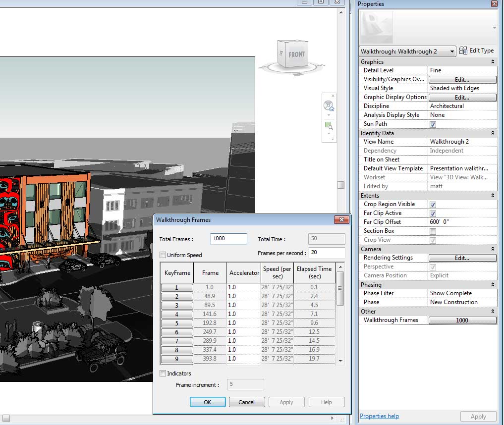Close the Properties palette

494,4
